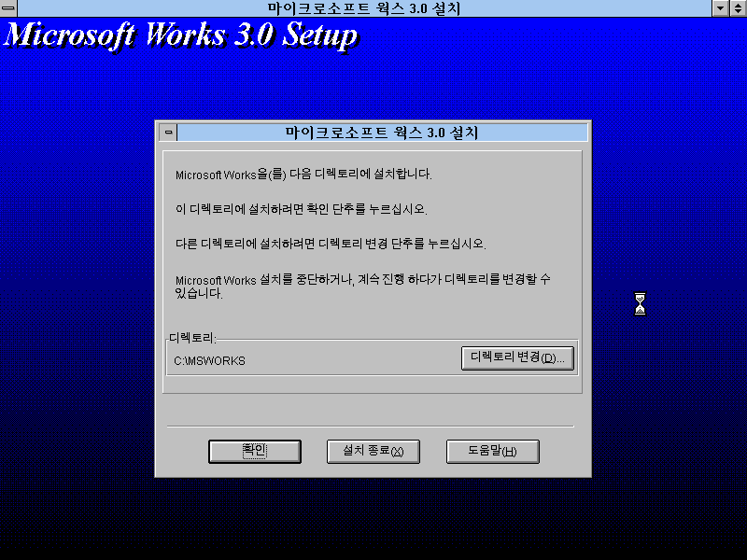
Task: Click the 설치 종료(X) exit setup button
Action: click(x=373, y=451)
